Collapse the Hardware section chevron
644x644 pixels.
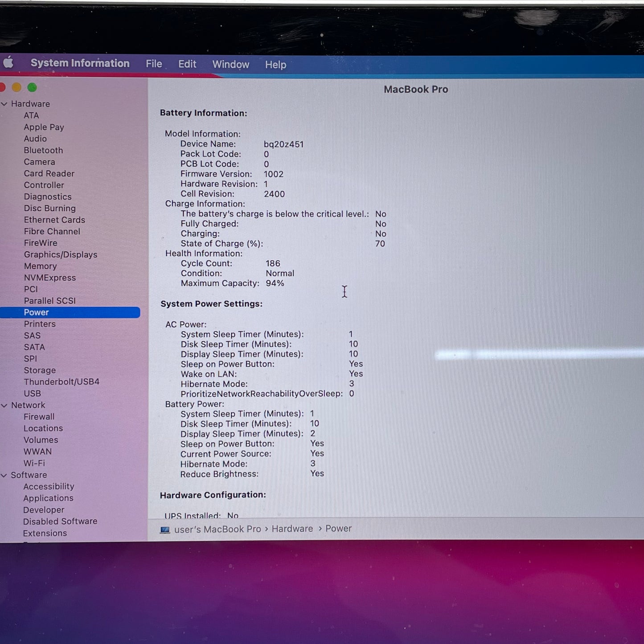point(4,104)
